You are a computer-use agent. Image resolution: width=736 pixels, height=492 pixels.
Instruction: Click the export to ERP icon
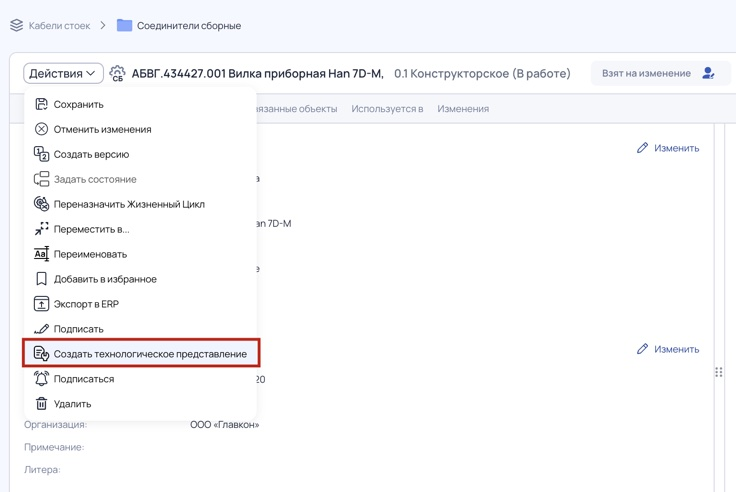tap(41, 304)
